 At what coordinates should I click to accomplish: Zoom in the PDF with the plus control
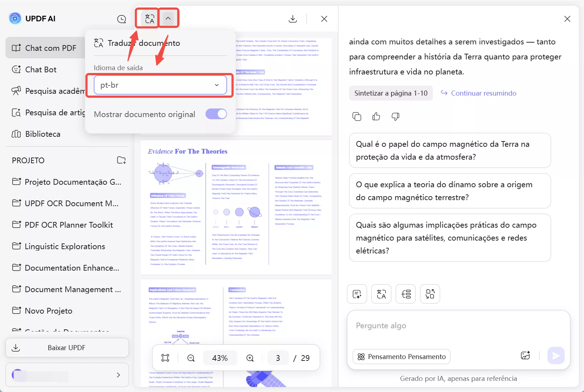tap(250, 358)
